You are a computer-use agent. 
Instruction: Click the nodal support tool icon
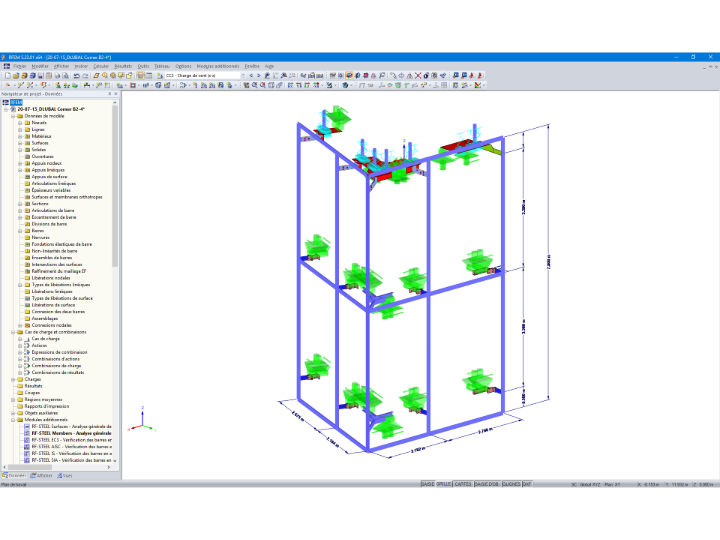58,85
